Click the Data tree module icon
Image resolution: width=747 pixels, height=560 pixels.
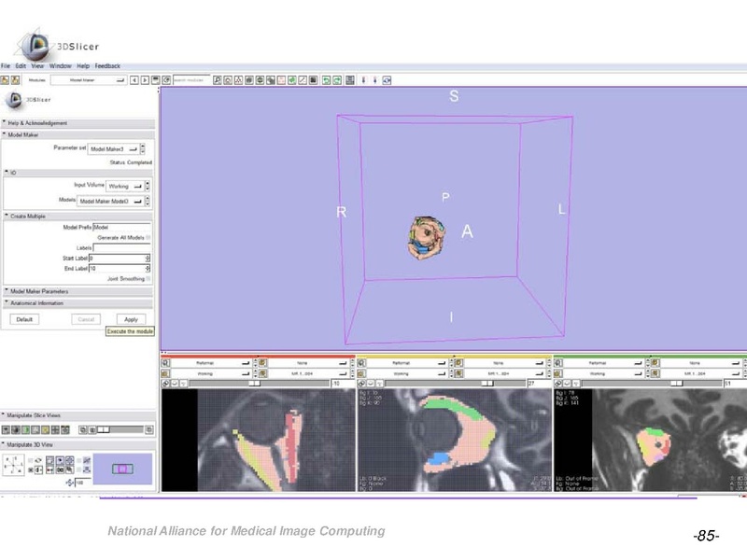pos(238,80)
